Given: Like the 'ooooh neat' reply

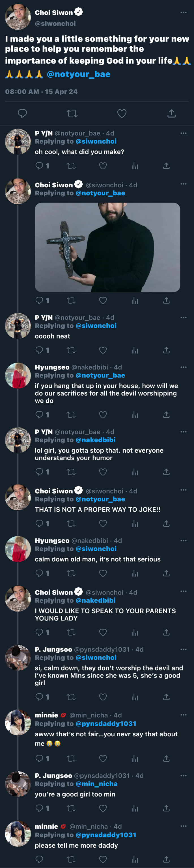Looking at the screenshot, I should point(103,350).
